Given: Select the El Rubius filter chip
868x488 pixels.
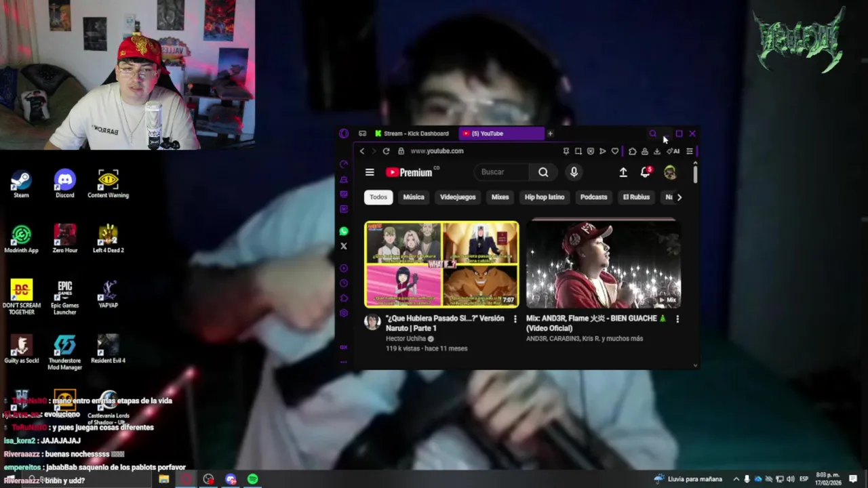Looking at the screenshot, I should (x=636, y=197).
